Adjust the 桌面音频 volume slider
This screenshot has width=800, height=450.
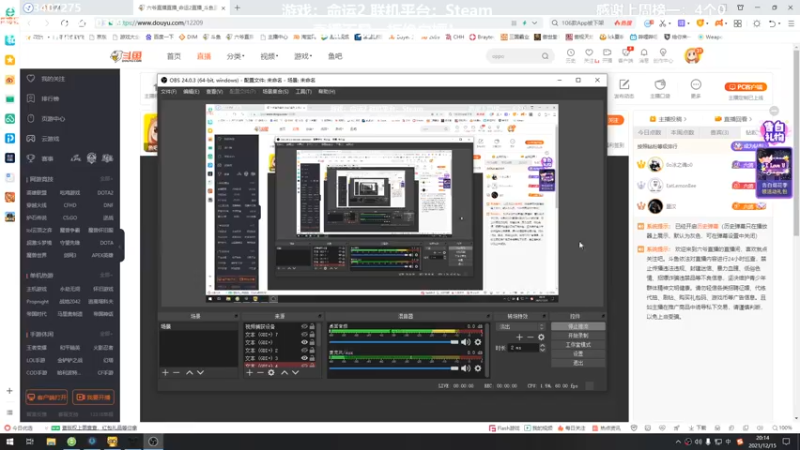pyautogui.click(x=393, y=342)
